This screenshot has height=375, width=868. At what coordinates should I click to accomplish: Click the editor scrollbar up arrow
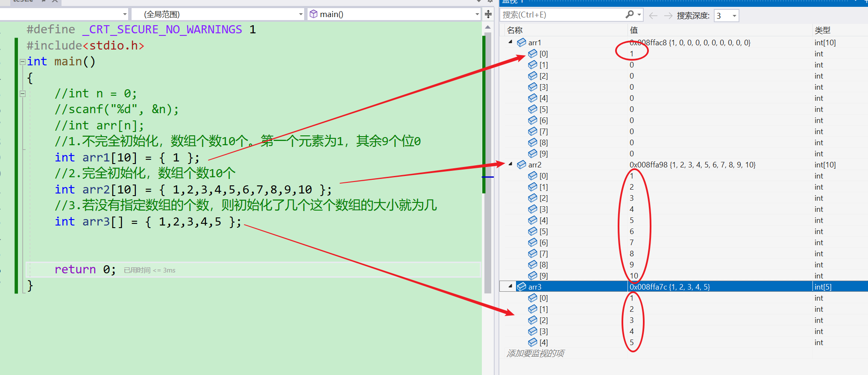487,27
